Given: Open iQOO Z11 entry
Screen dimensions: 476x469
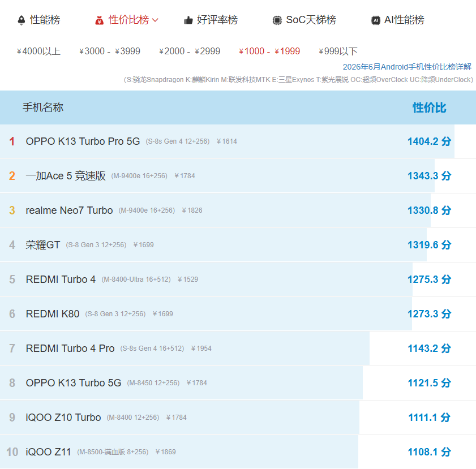Looking at the screenshot, I should tap(48, 452).
